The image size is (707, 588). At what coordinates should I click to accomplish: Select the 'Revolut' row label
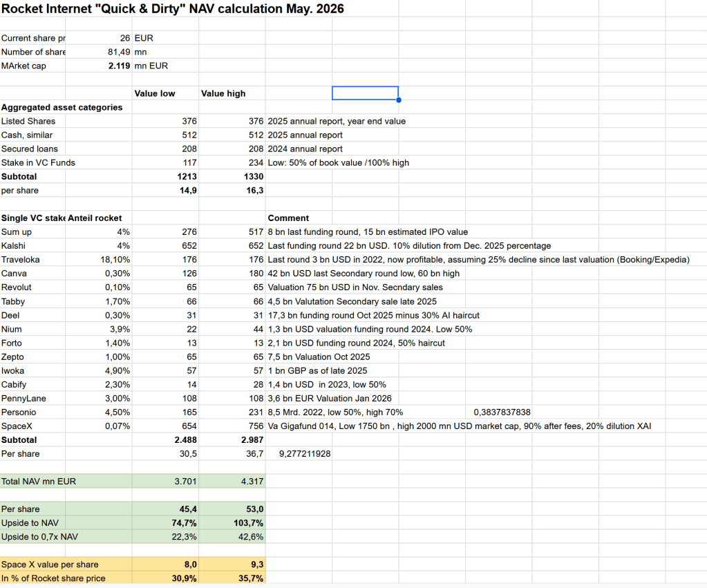click(x=17, y=287)
